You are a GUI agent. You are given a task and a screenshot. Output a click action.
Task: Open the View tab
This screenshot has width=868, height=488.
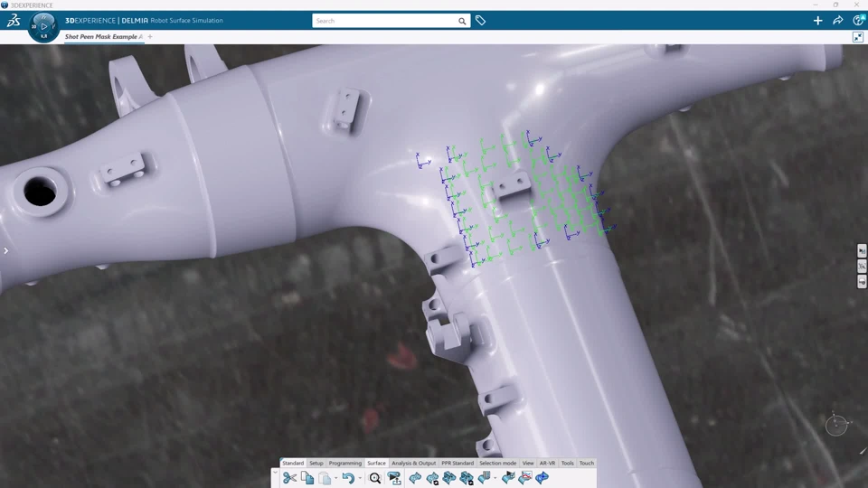click(528, 463)
